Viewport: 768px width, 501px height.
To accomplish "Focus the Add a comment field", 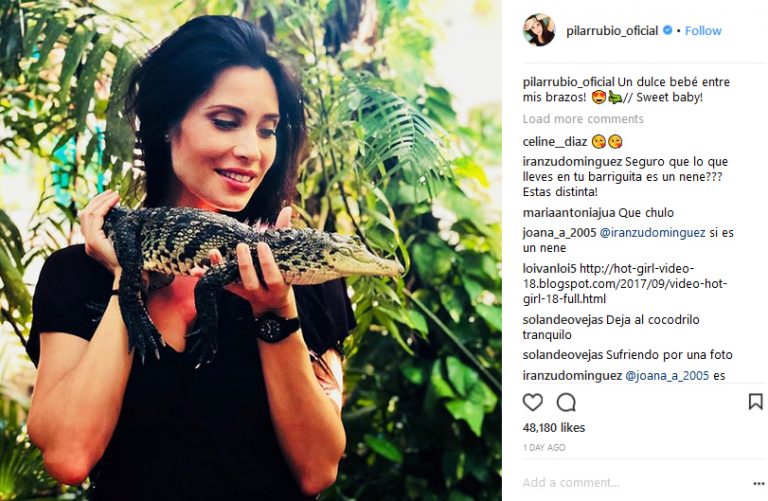I will point(634,483).
